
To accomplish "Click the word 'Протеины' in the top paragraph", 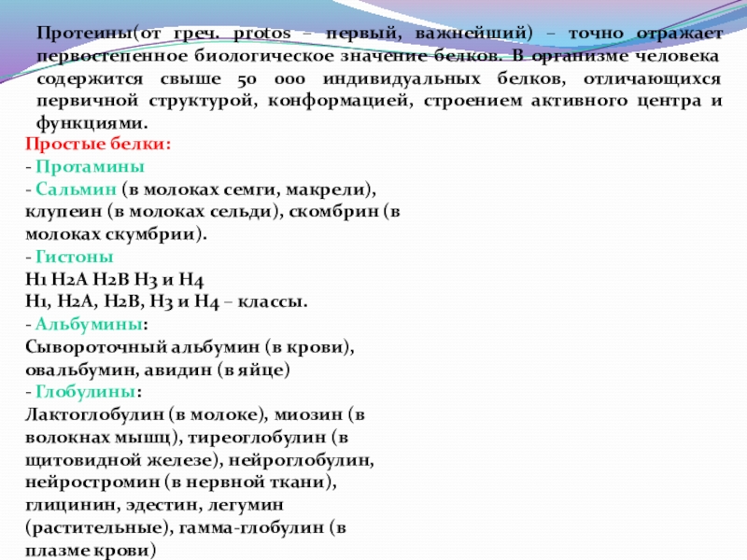I will point(84,35).
